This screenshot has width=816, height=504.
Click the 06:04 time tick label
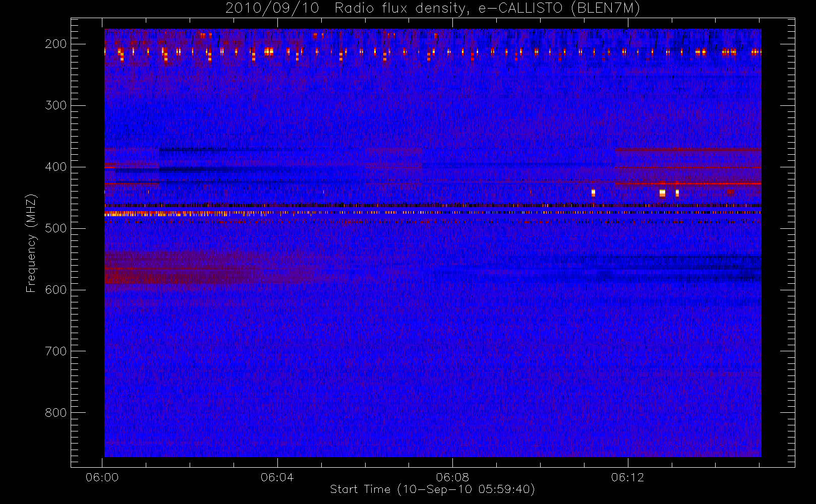pyautogui.click(x=277, y=477)
